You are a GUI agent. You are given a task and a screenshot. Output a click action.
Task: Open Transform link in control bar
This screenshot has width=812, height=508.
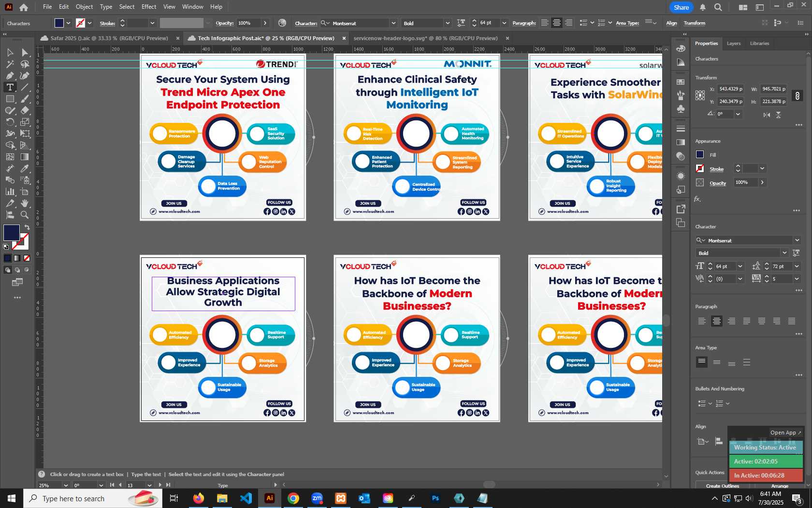click(695, 23)
